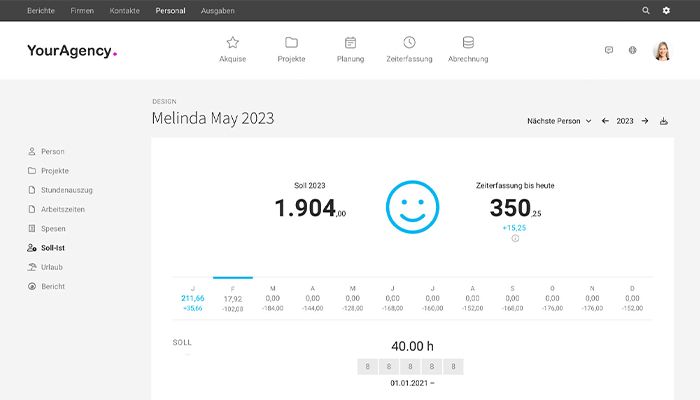
Task: Expand the Nächste Person dropdown
Action: [x=559, y=121]
